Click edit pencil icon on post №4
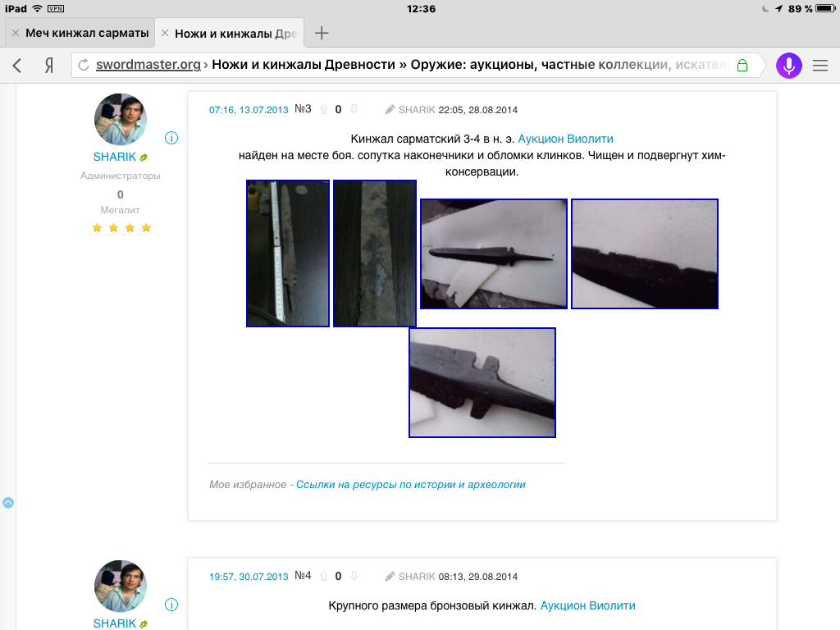The height and width of the screenshot is (630, 840). tap(390, 577)
